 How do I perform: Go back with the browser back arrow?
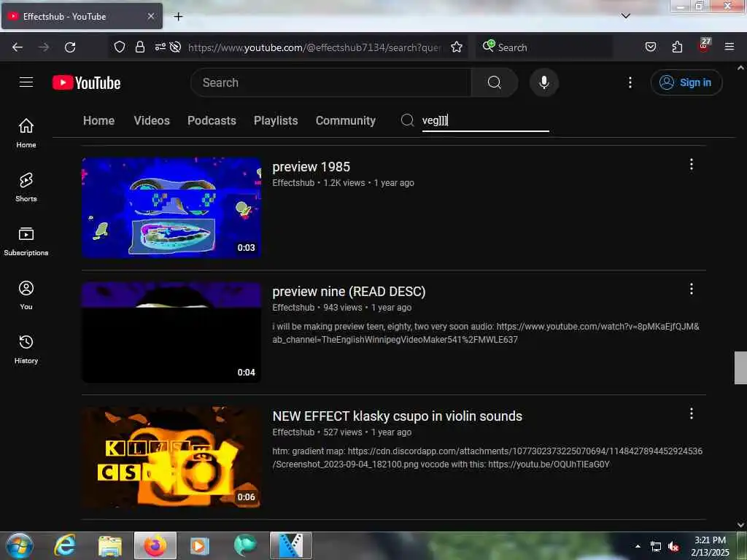coord(18,47)
